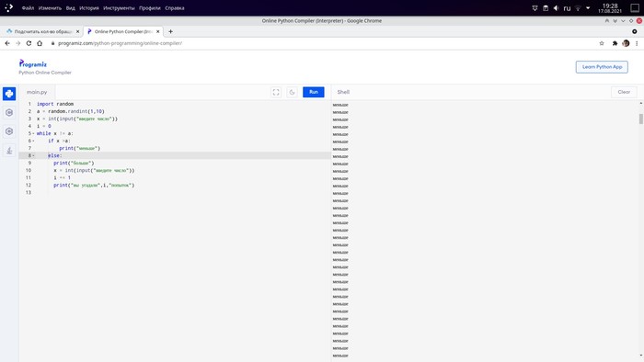The height and width of the screenshot is (362, 644).
Task: Close the Подсчитать кол-во обращ tab
Action: pos(77,31)
